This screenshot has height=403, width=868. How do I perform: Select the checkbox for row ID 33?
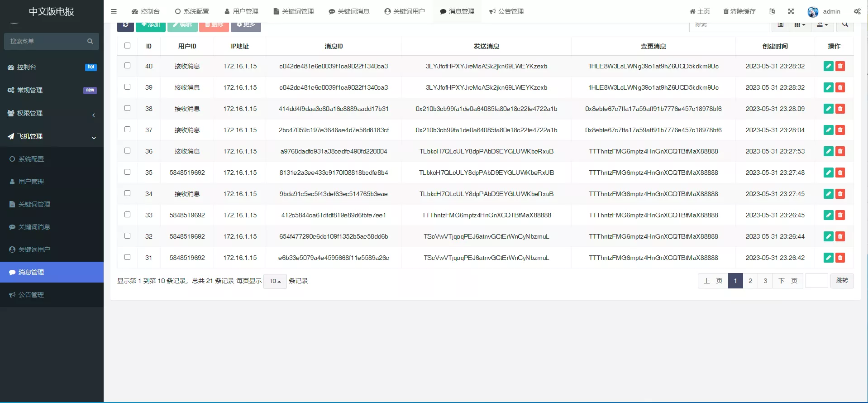pos(127,215)
